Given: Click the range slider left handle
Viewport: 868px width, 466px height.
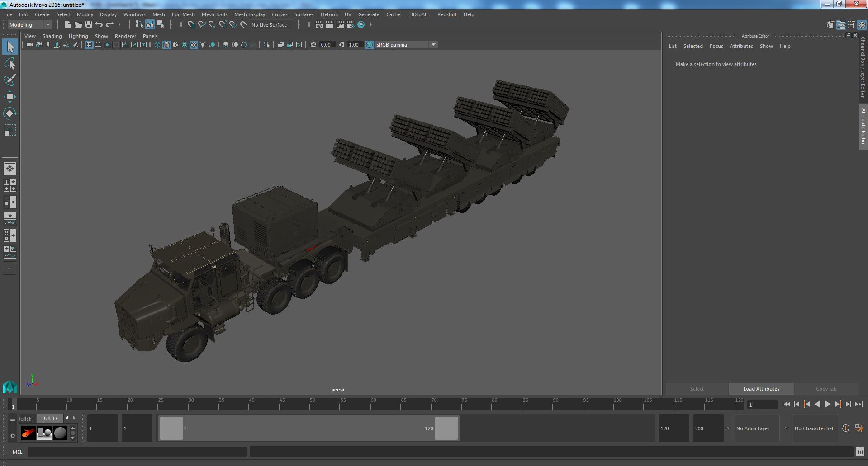Looking at the screenshot, I should coord(171,428).
